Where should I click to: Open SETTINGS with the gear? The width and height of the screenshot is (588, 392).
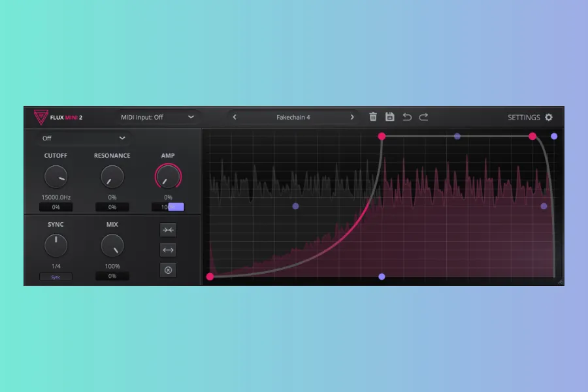pos(530,118)
